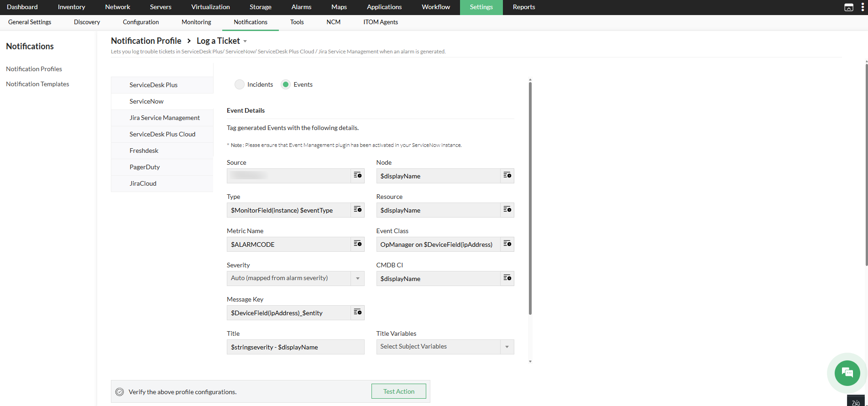The height and width of the screenshot is (406, 868).
Task: Switch to NCM tab
Action: (x=334, y=22)
